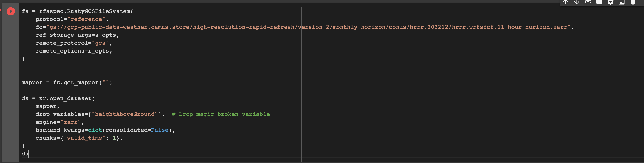The height and width of the screenshot is (163, 644).
Task: Add a comment to the cell
Action: coord(599,2)
